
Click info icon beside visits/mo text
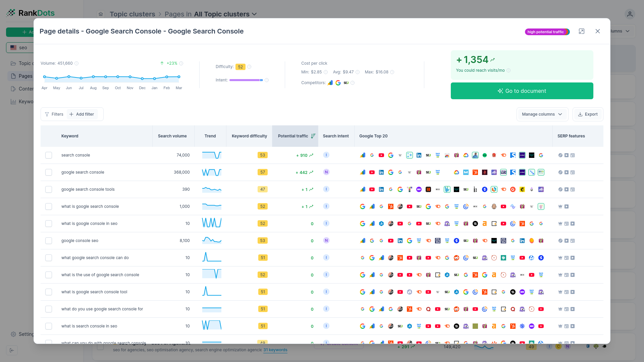click(508, 70)
